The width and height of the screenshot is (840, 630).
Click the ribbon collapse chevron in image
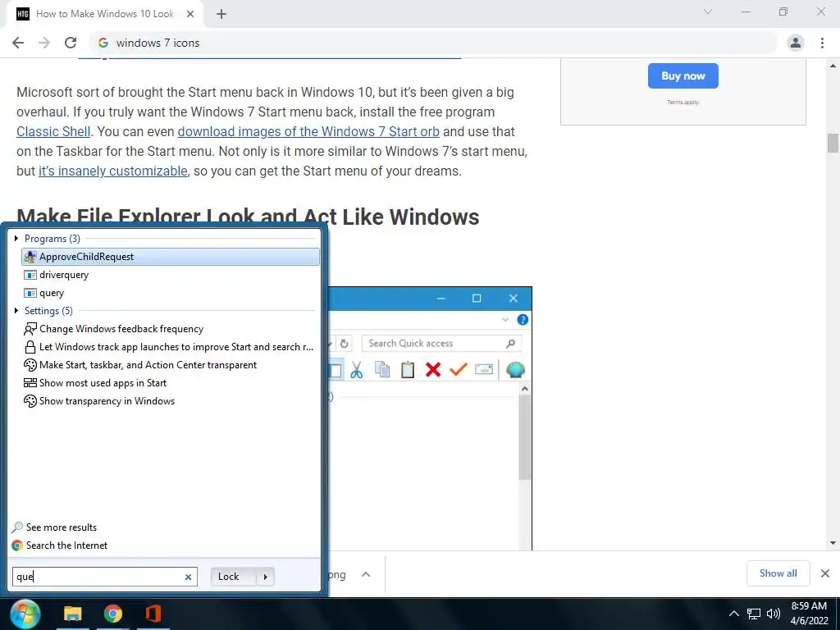(x=504, y=320)
